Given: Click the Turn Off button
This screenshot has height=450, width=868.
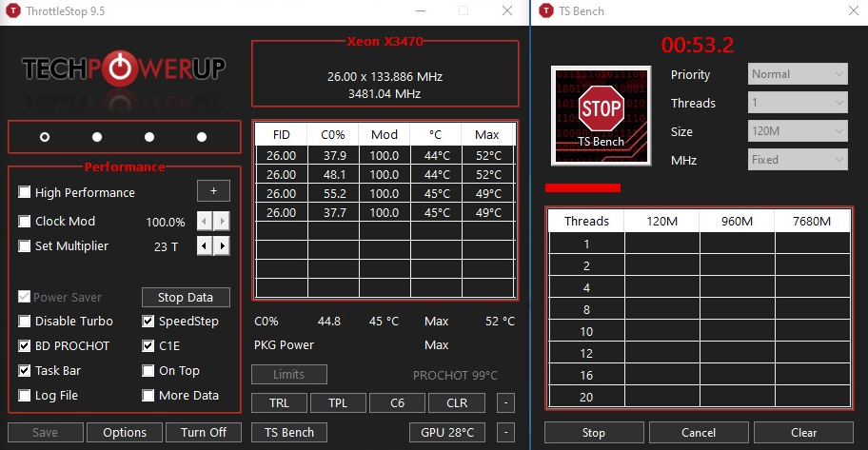Looking at the screenshot, I should click(x=203, y=432).
